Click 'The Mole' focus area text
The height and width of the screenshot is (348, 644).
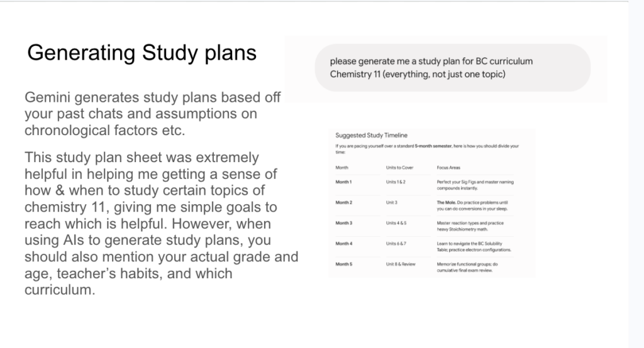point(446,202)
